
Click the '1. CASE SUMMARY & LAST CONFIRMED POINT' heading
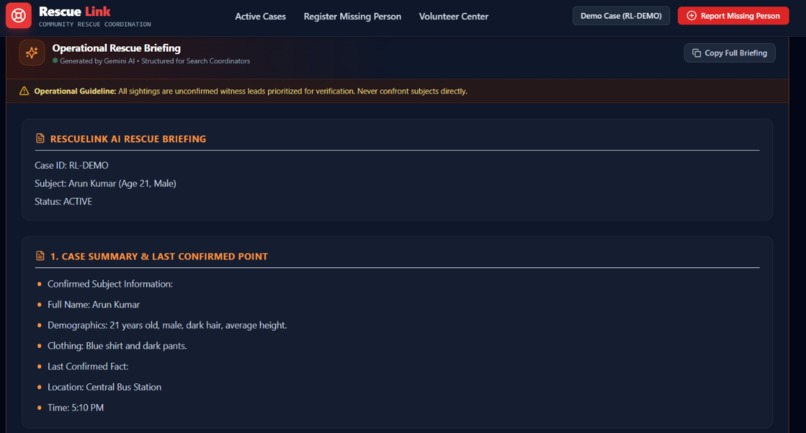click(159, 257)
